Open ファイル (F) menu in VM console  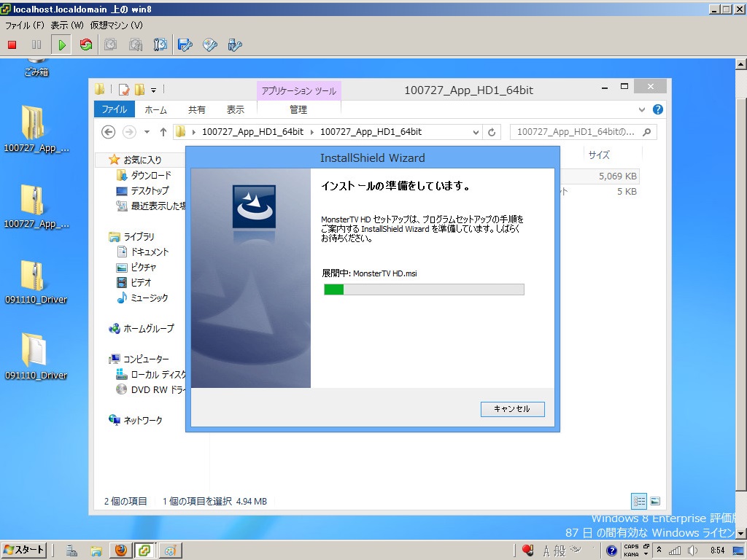point(24,26)
